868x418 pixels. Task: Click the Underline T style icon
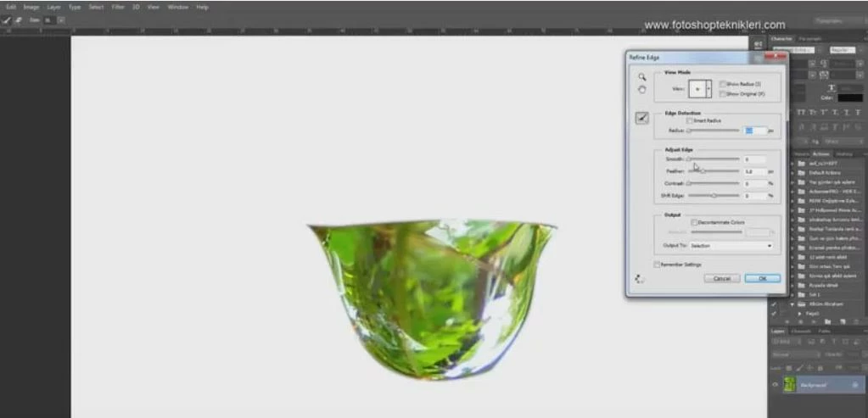click(847, 112)
